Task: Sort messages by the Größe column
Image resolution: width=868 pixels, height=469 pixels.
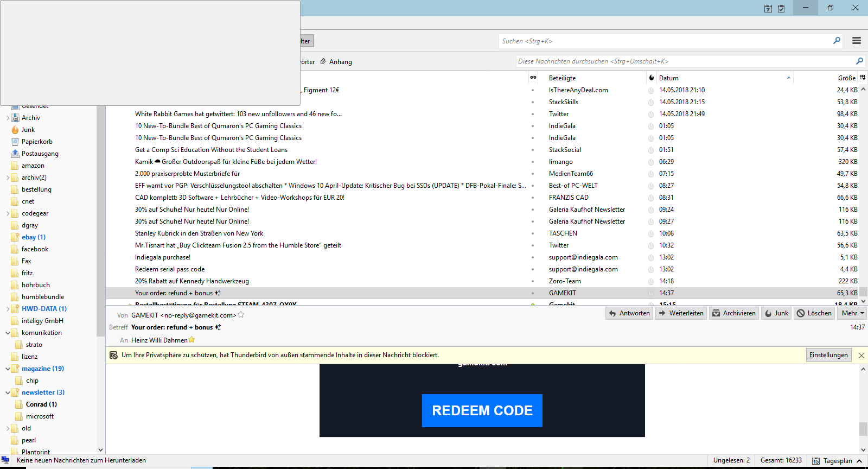Action: point(826,78)
